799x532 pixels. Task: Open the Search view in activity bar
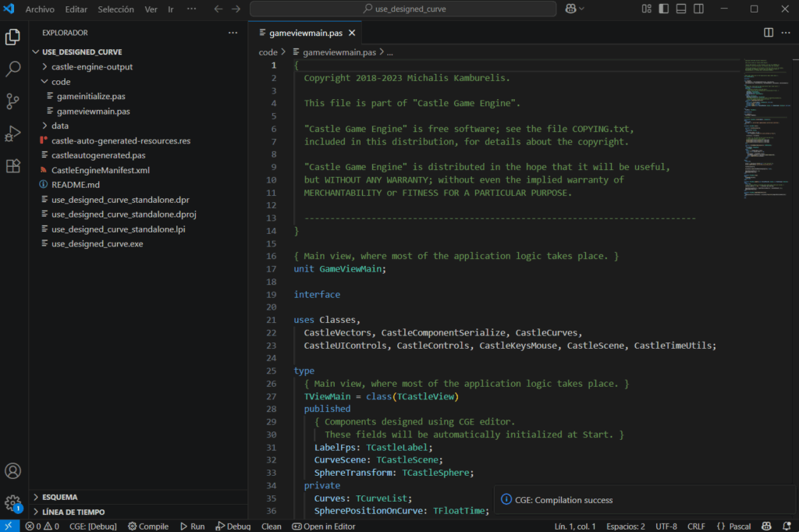12,69
